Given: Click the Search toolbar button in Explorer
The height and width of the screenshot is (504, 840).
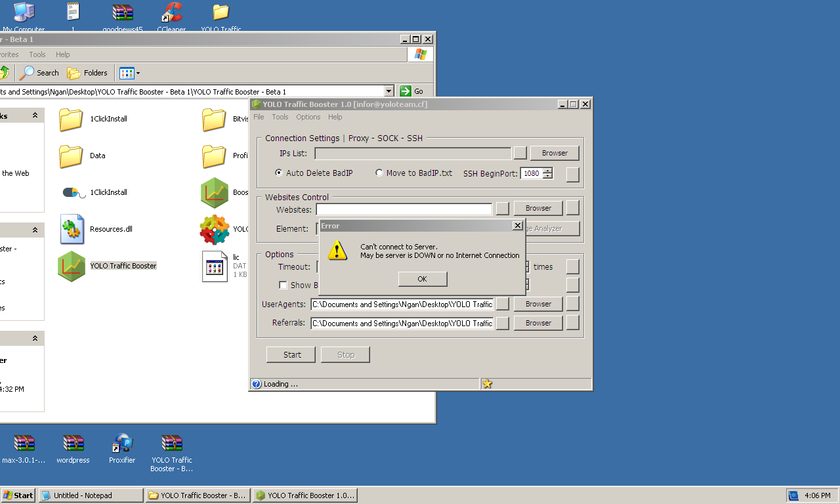Looking at the screenshot, I should tap(39, 73).
